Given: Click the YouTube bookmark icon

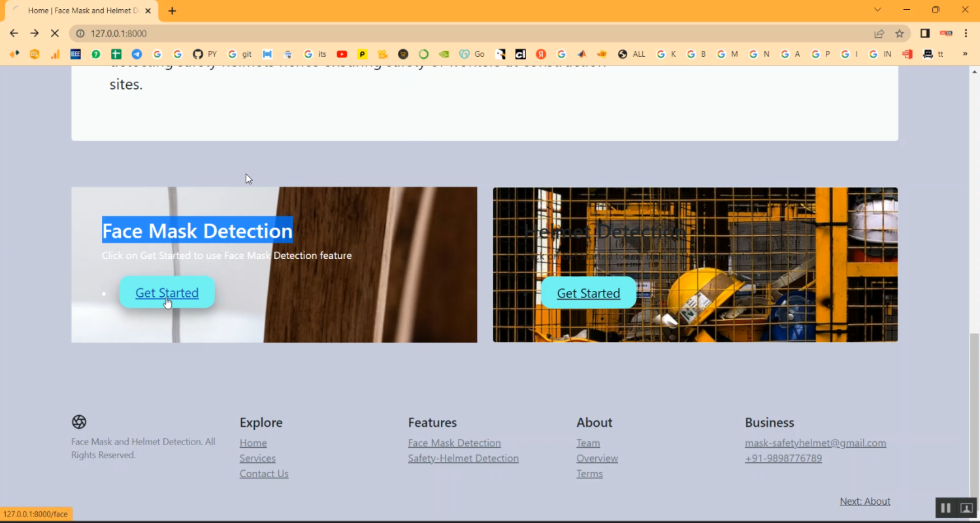Looking at the screenshot, I should click(342, 54).
